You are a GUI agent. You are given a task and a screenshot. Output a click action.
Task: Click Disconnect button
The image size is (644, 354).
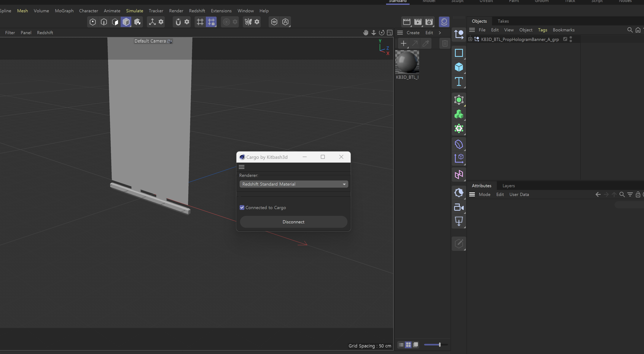tap(294, 222)
